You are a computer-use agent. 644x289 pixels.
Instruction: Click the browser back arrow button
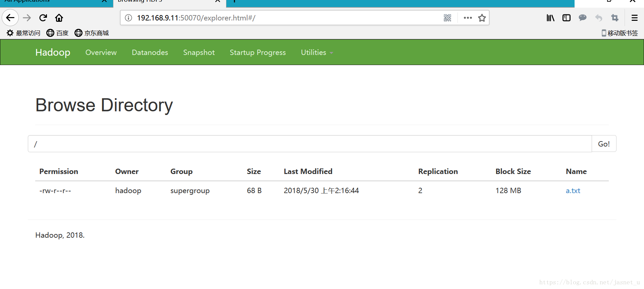pyautogui.click(x=10, y=18)
